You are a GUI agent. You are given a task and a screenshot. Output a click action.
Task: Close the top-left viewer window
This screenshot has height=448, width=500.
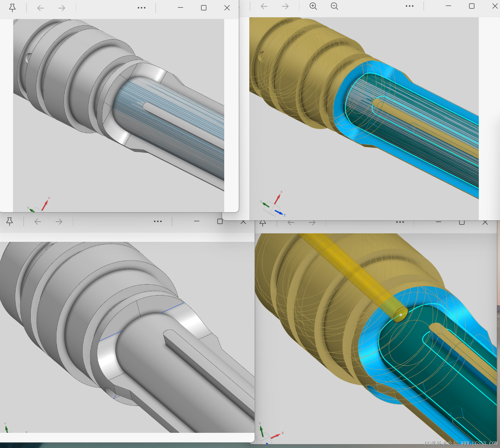point(227,8)
